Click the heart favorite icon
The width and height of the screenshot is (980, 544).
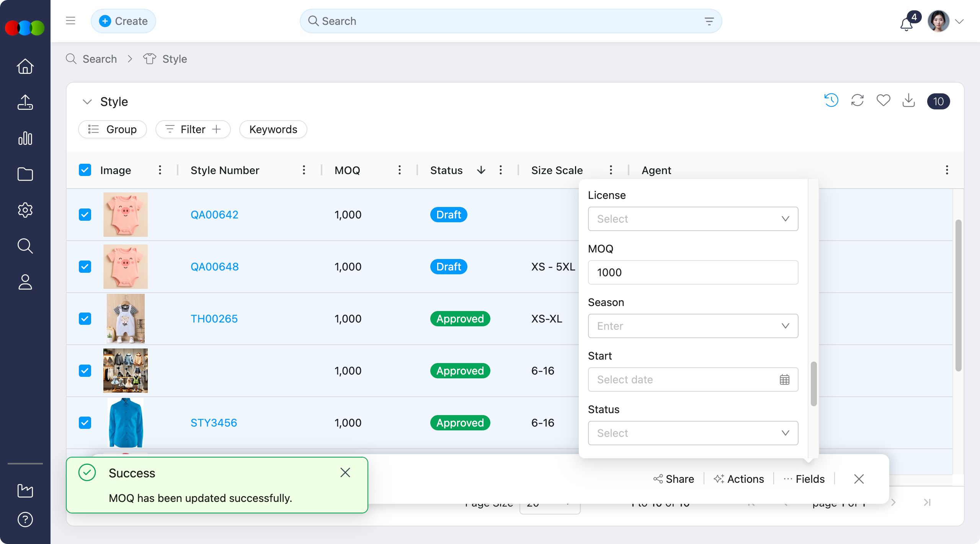click(x=883, y=101)
